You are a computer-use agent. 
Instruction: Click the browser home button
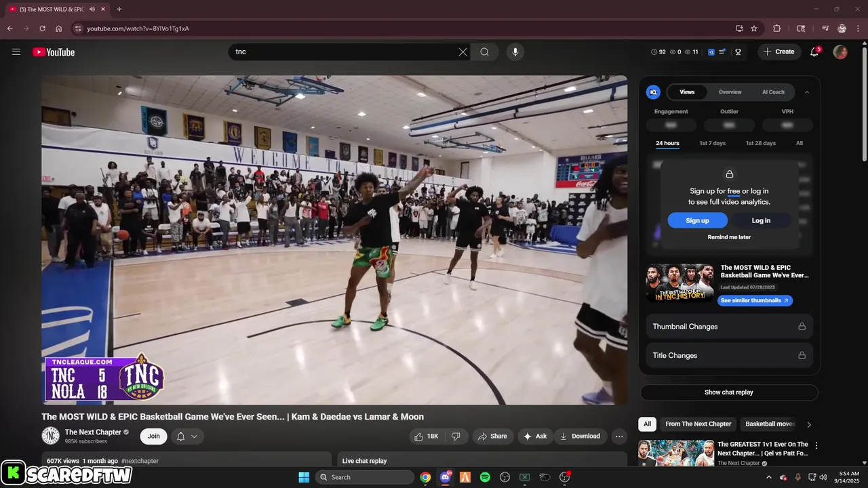click(59, 28)
